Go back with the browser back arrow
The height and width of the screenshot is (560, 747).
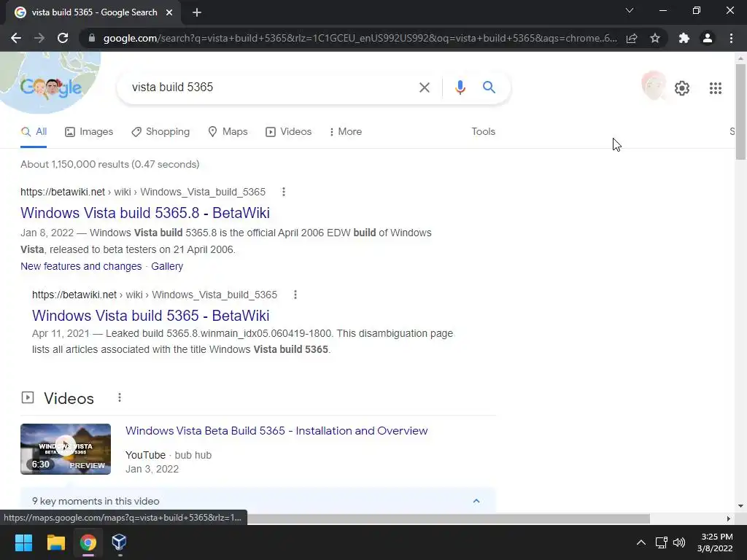(x=16, y=38)
